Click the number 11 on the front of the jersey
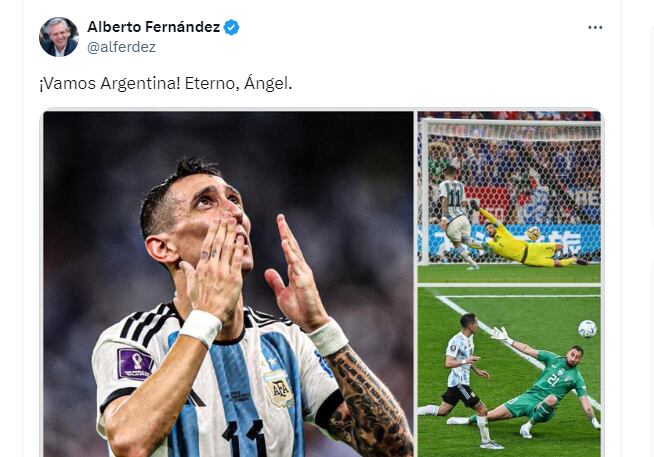654x457 pixels. [244, 438]
